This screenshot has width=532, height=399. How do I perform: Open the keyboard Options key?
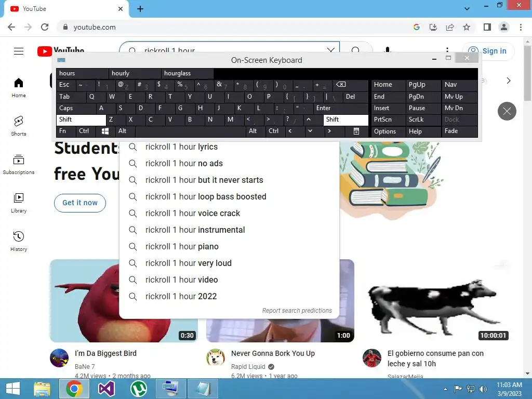pyautogui.click(x=388, y=131)
